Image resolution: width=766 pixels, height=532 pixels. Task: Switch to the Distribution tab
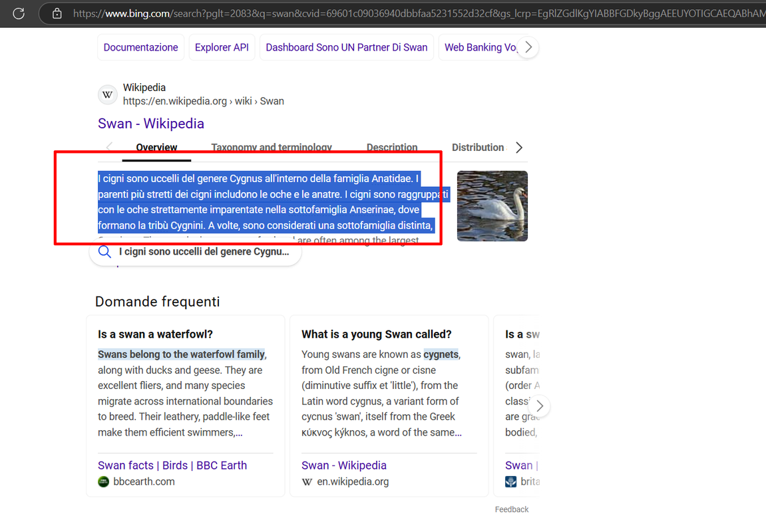pos(478,148)
